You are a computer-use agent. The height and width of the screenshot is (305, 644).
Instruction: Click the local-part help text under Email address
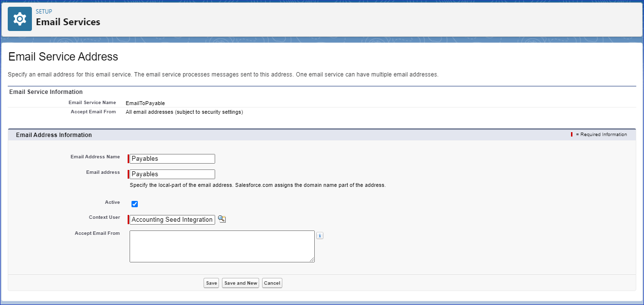pyautogui.click(x=257, y=185)
